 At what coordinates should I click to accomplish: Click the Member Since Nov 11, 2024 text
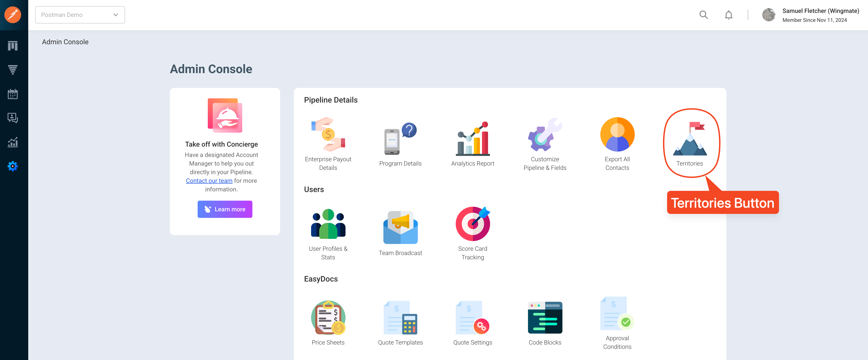pyautogui.click(x=814, y=20)
